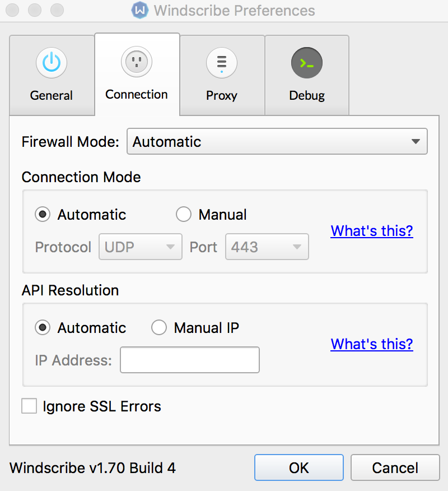Click the "Connection Mode" section heading

(x=81, y=177)
